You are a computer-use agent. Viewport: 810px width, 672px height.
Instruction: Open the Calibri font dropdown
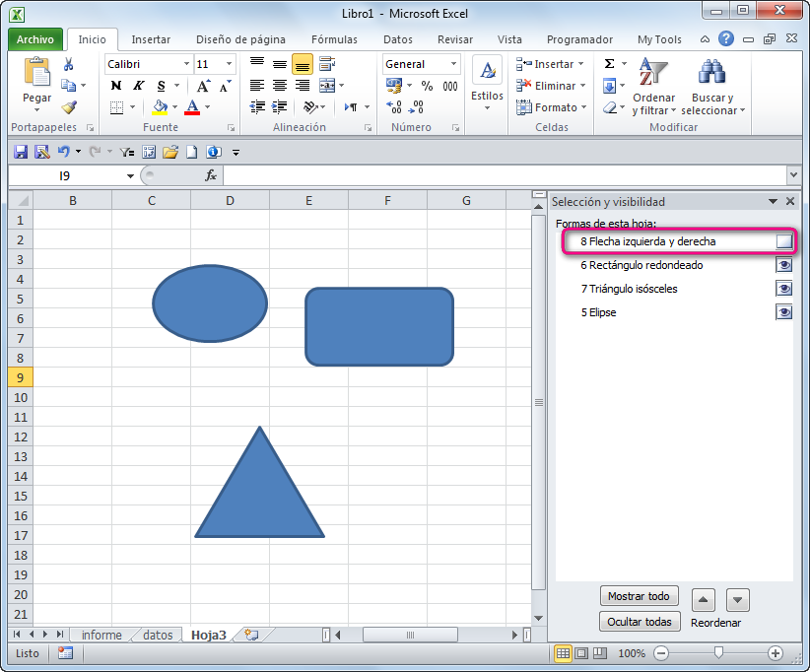186,63
